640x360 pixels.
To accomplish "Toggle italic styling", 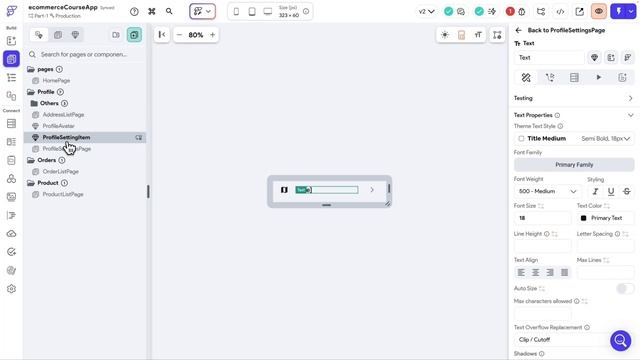I will point(595,191).
